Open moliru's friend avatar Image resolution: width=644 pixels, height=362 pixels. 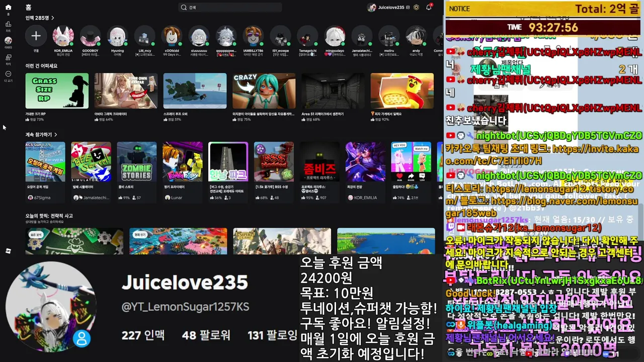click(x=389, y=36)
